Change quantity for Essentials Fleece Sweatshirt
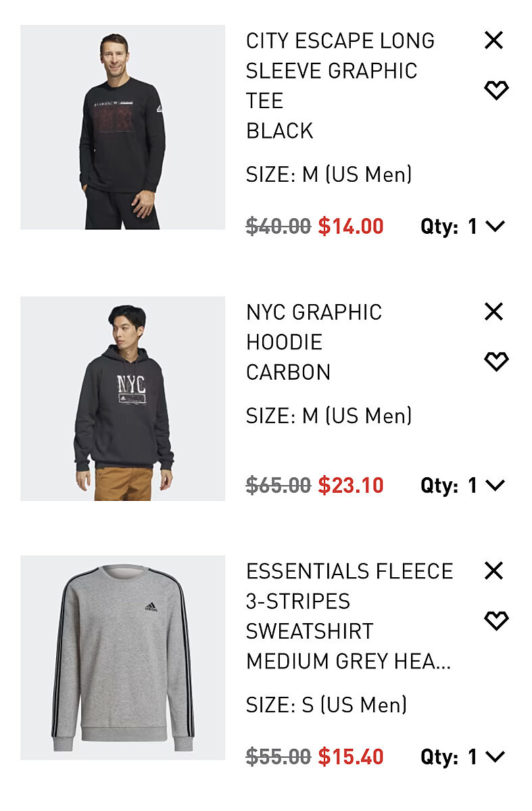 click(487, 756)
